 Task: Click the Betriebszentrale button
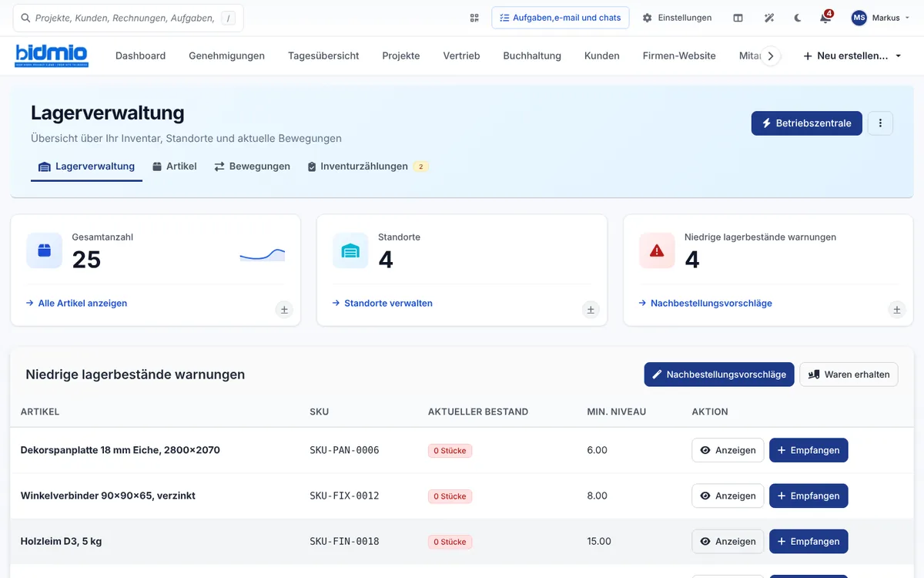(x=806, y=123)
